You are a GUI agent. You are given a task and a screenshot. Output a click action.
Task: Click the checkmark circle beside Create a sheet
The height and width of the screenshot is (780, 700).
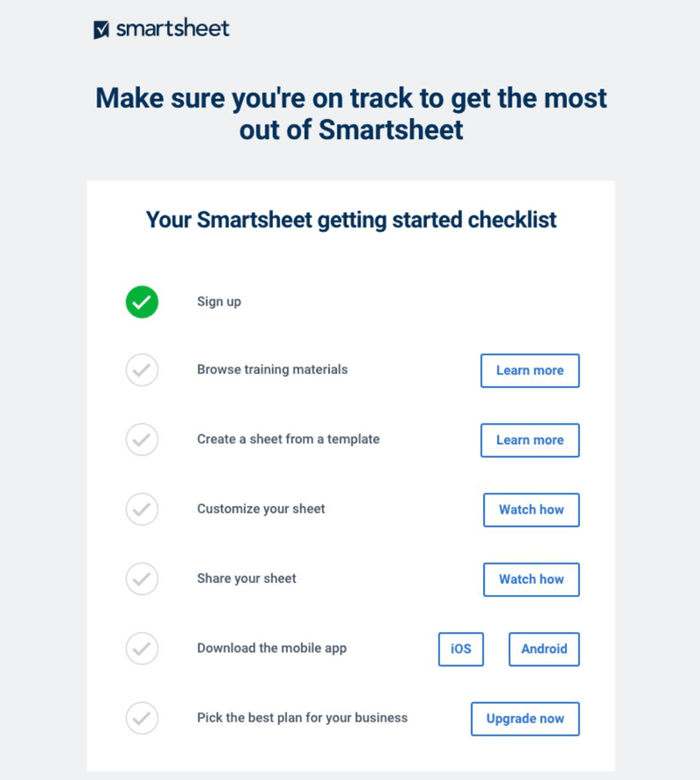142,439
